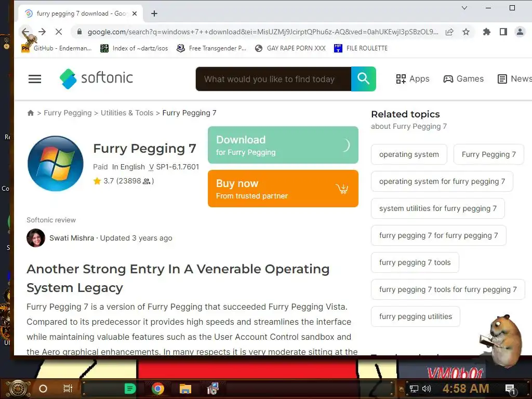Open the Furry Pegging breadcrumb link
Screen dimensions: 532x399
(x=68, y=113)
